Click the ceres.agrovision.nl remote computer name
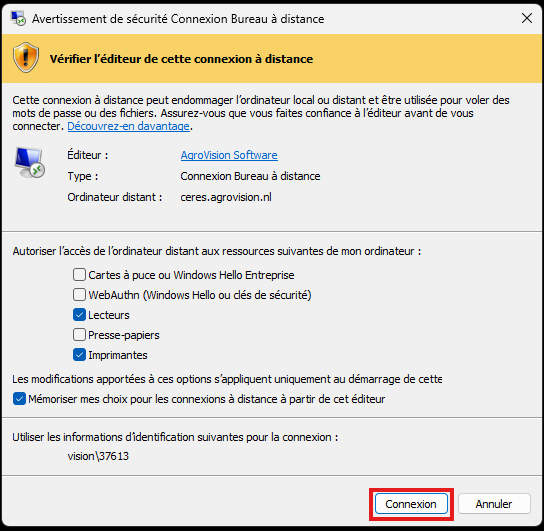544x531 pixels. click(226, 197)
